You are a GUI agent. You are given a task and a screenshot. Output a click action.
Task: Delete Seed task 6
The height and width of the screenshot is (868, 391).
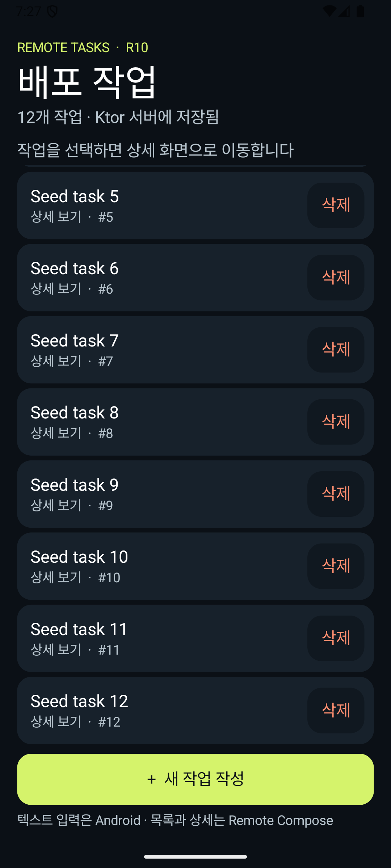tap(336, 277)
